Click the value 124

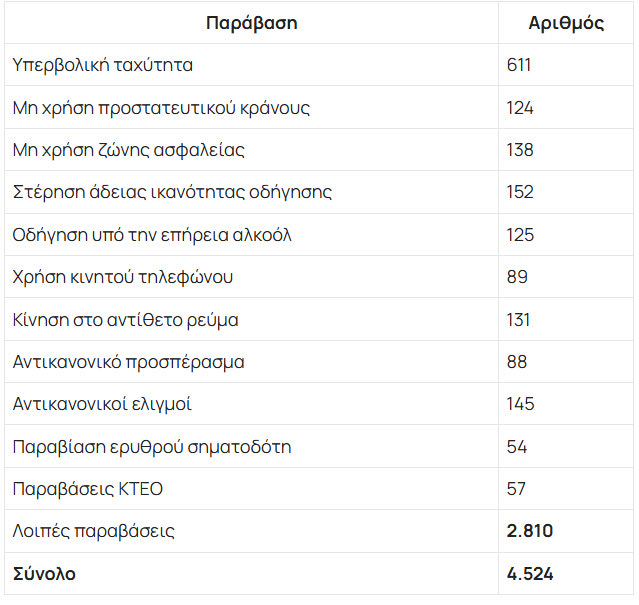[520, 108]
